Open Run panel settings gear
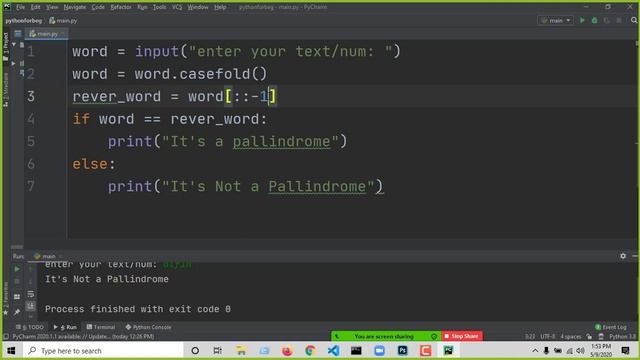640x360 pixels. click(623, 256)
